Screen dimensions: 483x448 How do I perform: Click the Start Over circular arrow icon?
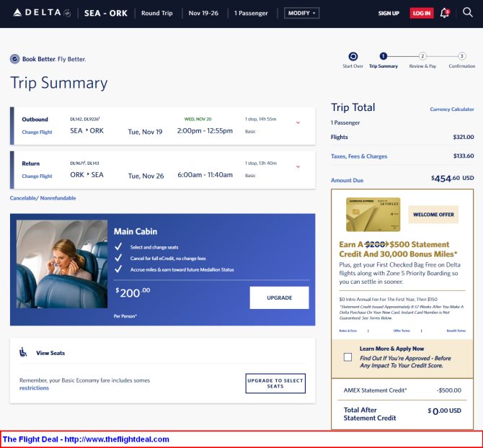[353, 56]
